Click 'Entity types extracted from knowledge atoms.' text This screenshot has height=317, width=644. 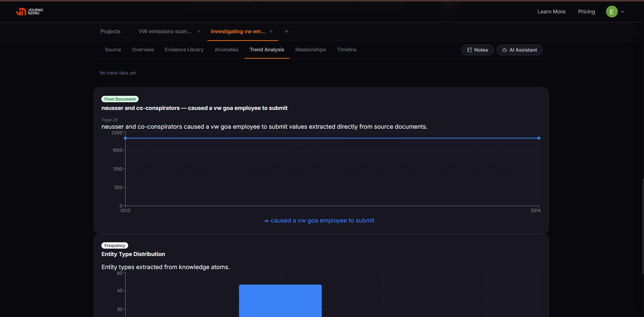[165, 267]
